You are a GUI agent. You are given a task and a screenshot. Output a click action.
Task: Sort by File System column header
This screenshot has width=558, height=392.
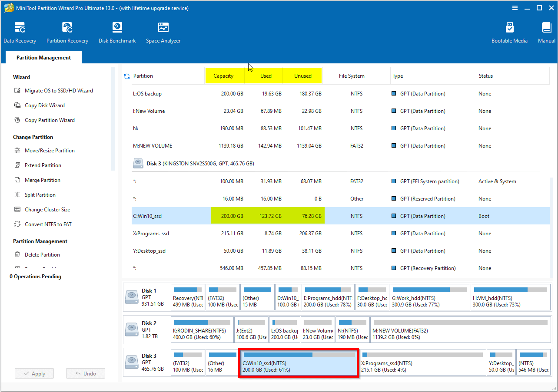[x=352, y=76]
